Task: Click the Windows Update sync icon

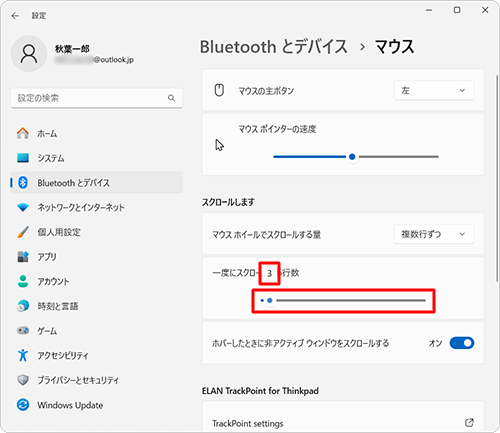Action: (23, 405)
